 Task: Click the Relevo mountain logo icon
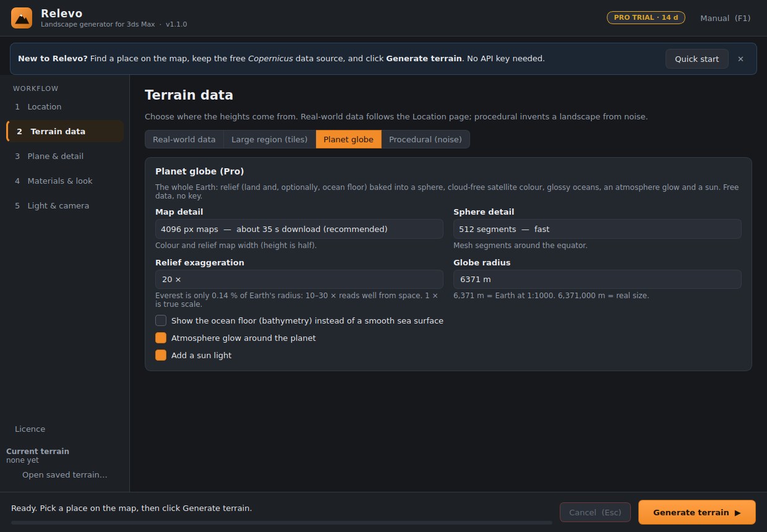[22, 18]
